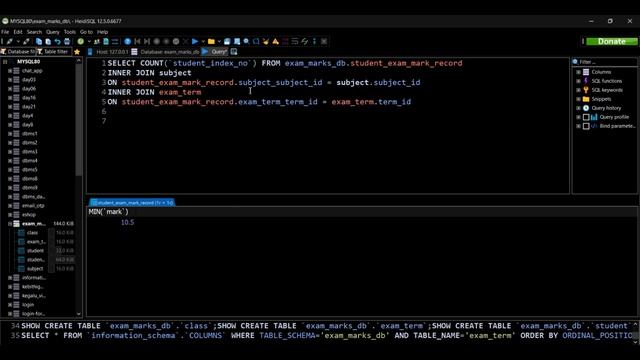Toggle the Query profile checkbox
Image resolution: width=640 pixels, height=360 pixels.
[586, 117]
